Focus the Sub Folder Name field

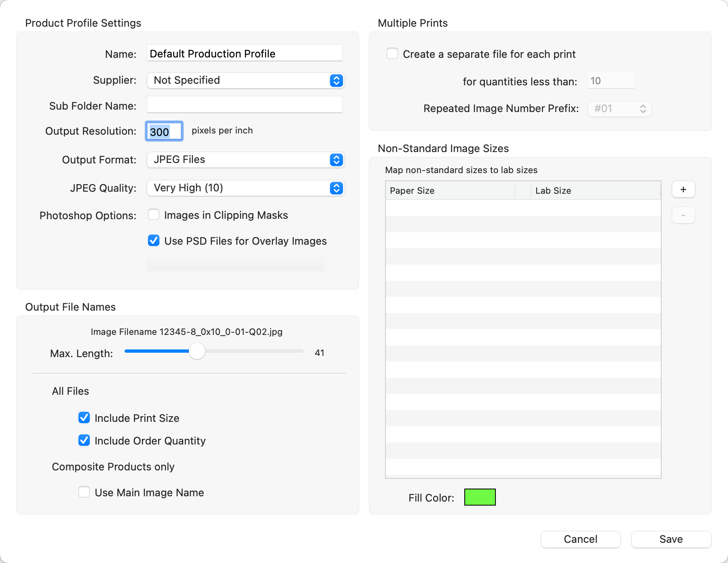244,105
